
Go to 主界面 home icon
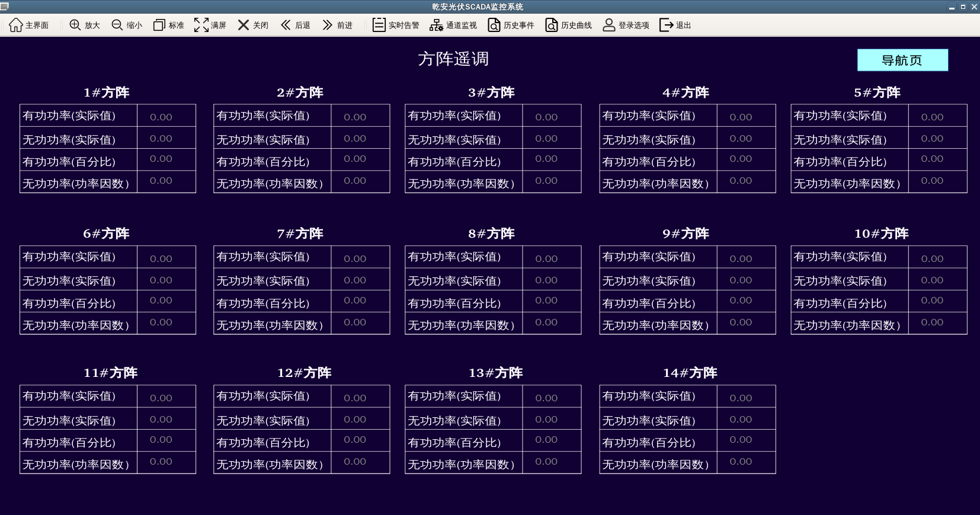[16, 25]
